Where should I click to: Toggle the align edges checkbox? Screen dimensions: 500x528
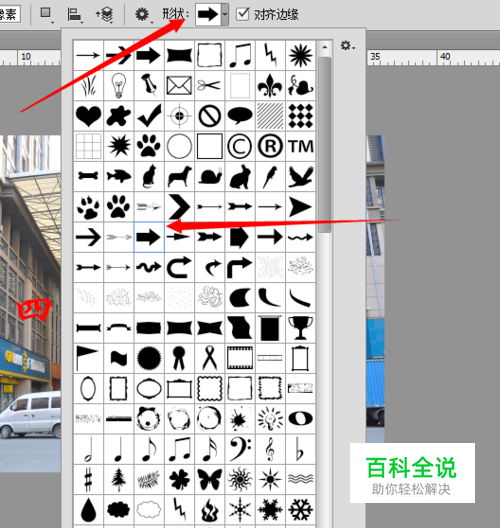pos(242,14)
